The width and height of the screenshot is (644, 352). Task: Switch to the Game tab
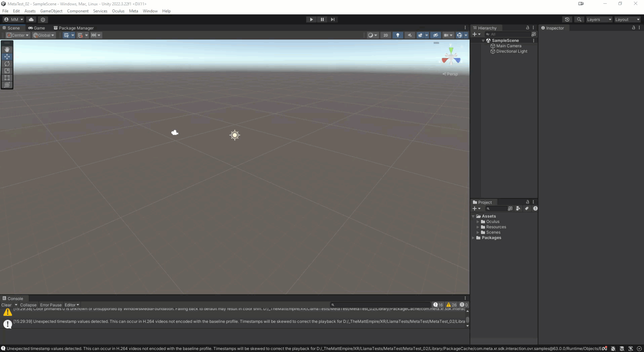click(x=37, y=28)
